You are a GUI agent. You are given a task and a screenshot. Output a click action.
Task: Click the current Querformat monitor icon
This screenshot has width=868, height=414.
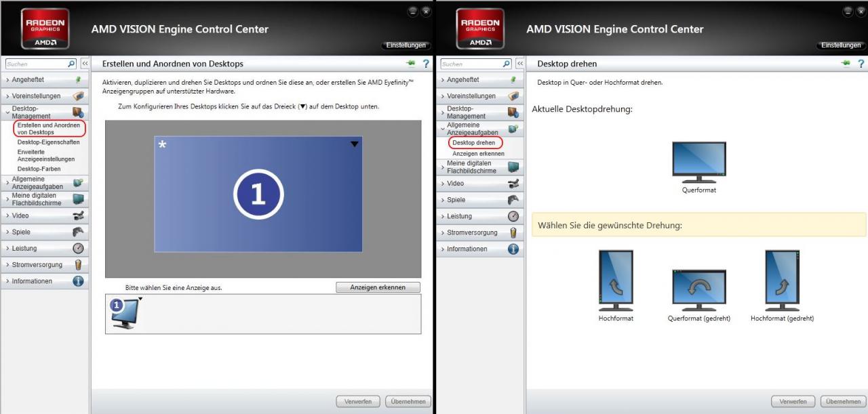[698, 163]
